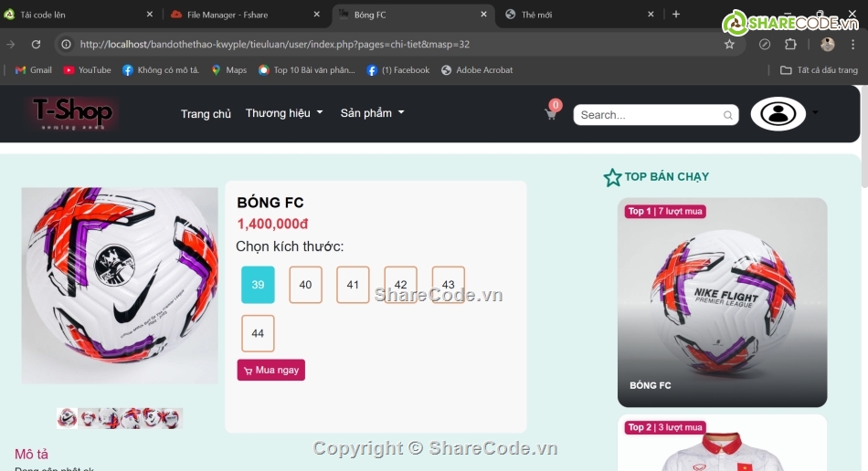Expand the caret beside user avatar

tap(815, 112)
